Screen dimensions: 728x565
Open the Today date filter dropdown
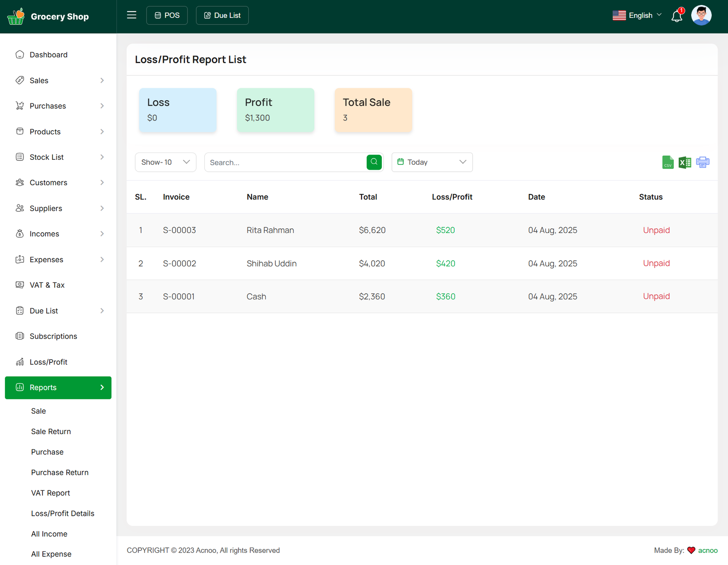(x=432, y=163)
